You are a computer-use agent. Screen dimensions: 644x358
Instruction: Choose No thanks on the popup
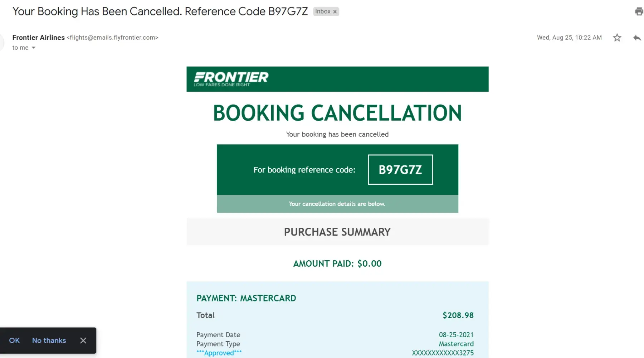pyautogui.click(x=49, y=340)
